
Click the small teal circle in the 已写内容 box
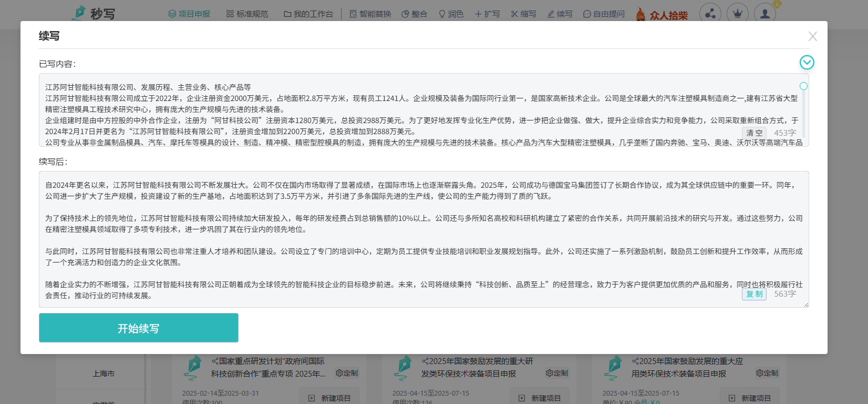803,86
